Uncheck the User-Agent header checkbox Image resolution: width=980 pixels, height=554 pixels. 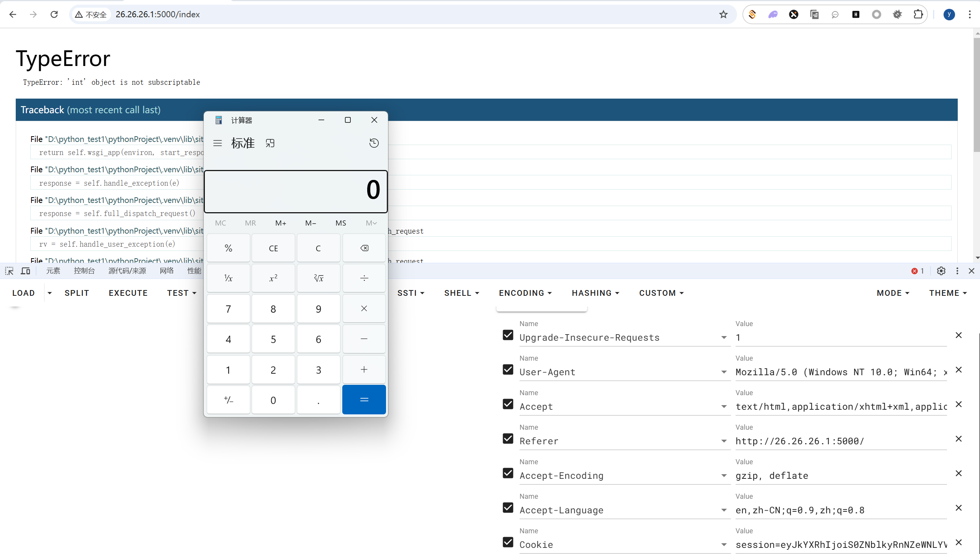coord(508,369)
